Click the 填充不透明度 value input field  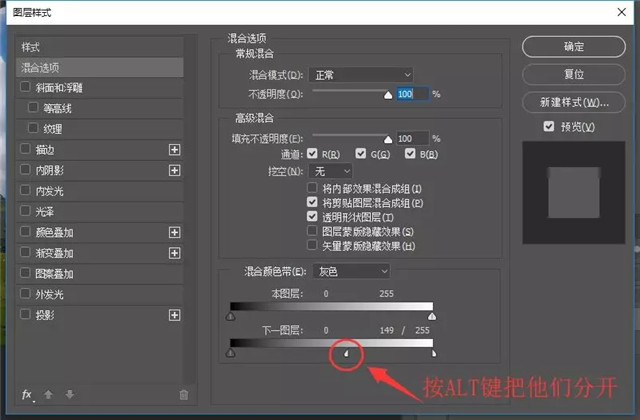412,139
